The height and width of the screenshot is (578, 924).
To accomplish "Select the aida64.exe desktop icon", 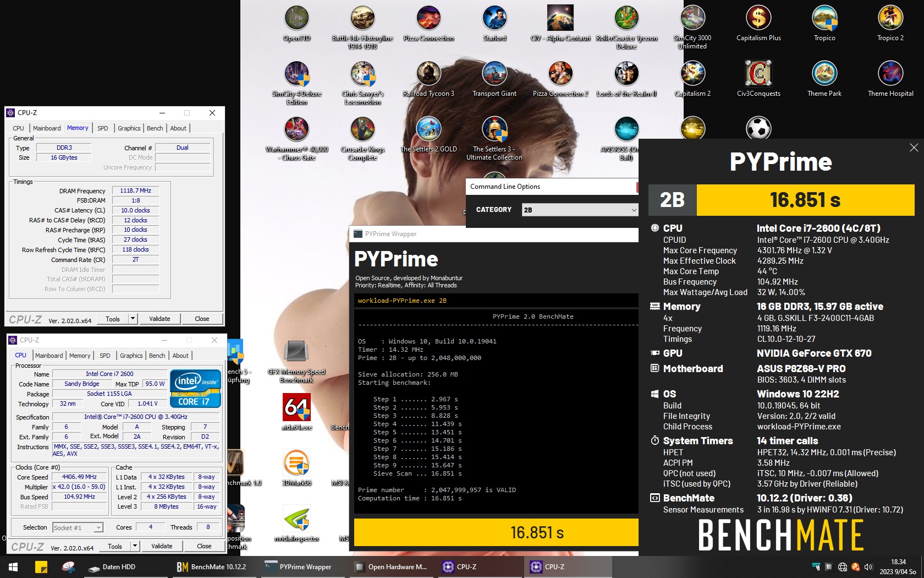I will [x=296, y=412].
